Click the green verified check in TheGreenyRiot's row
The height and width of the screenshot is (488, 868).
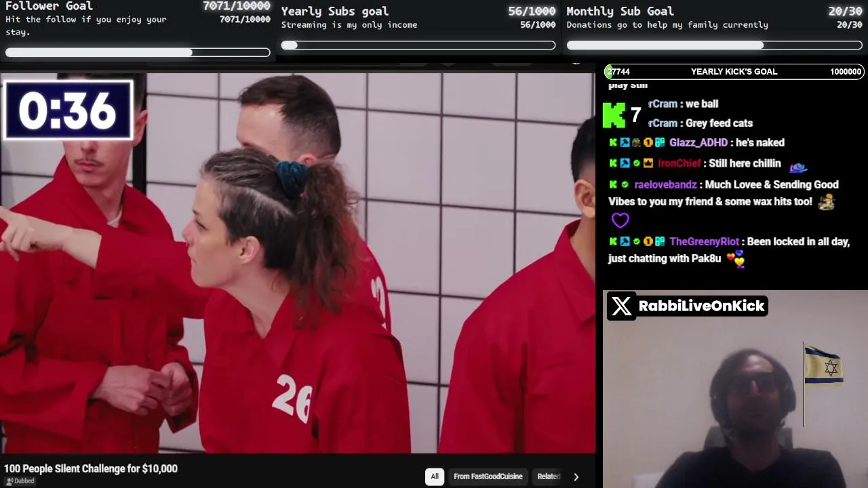(x=636, y=242)
